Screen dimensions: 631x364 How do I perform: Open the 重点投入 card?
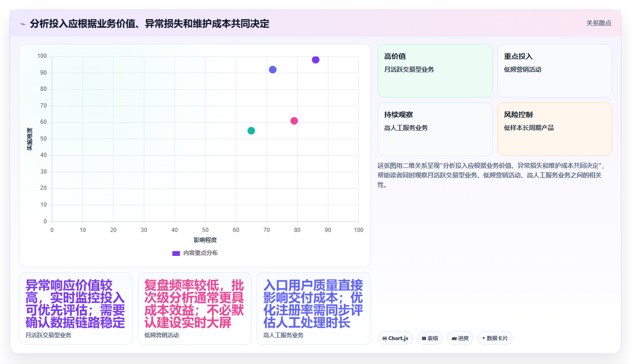554,71
